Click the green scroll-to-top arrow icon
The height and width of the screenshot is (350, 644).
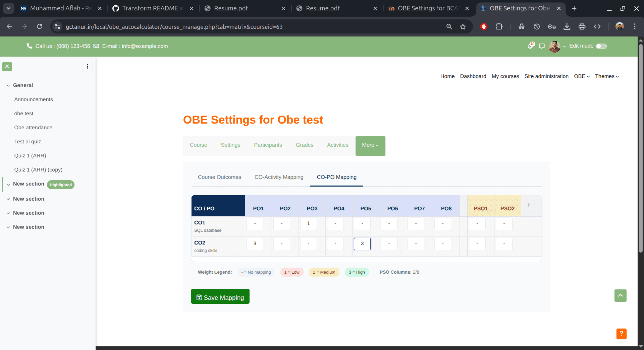pos(620,296)
